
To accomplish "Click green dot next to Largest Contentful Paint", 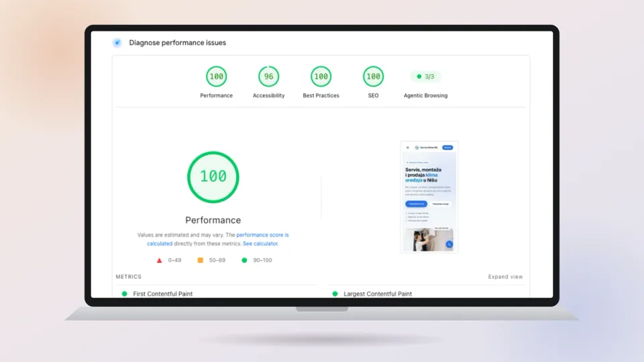I will point(335,294).
